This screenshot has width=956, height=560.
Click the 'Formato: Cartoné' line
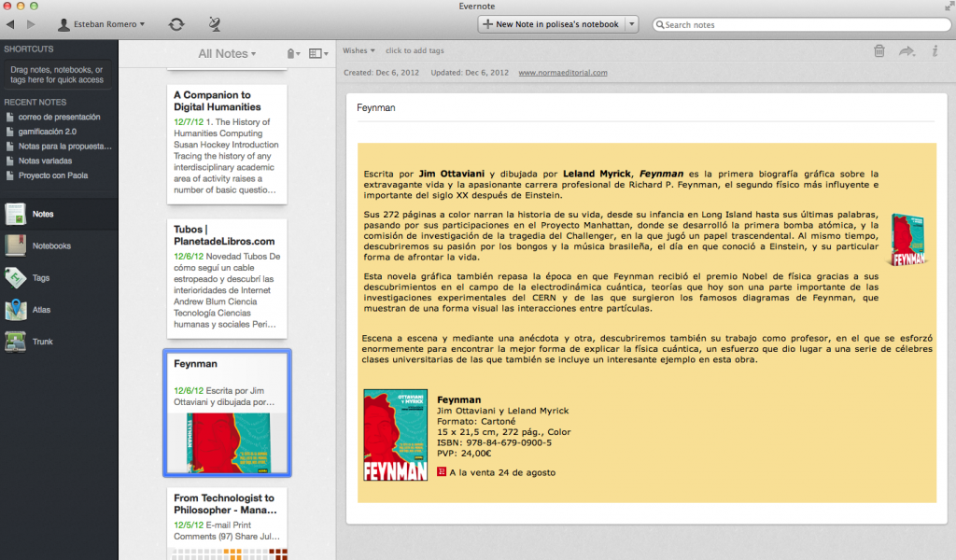point(476,421)
